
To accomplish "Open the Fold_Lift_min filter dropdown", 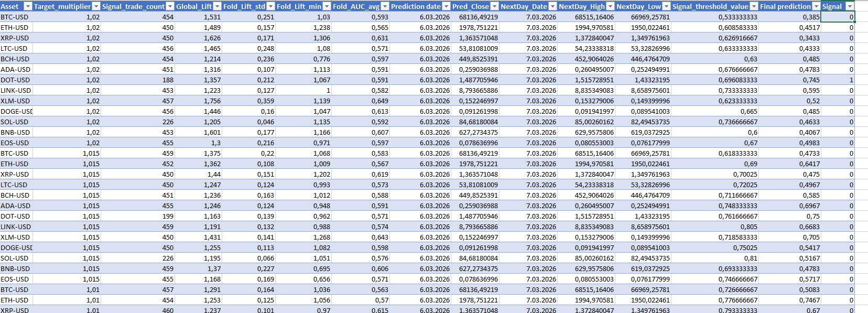I will (x=327, y=6).
